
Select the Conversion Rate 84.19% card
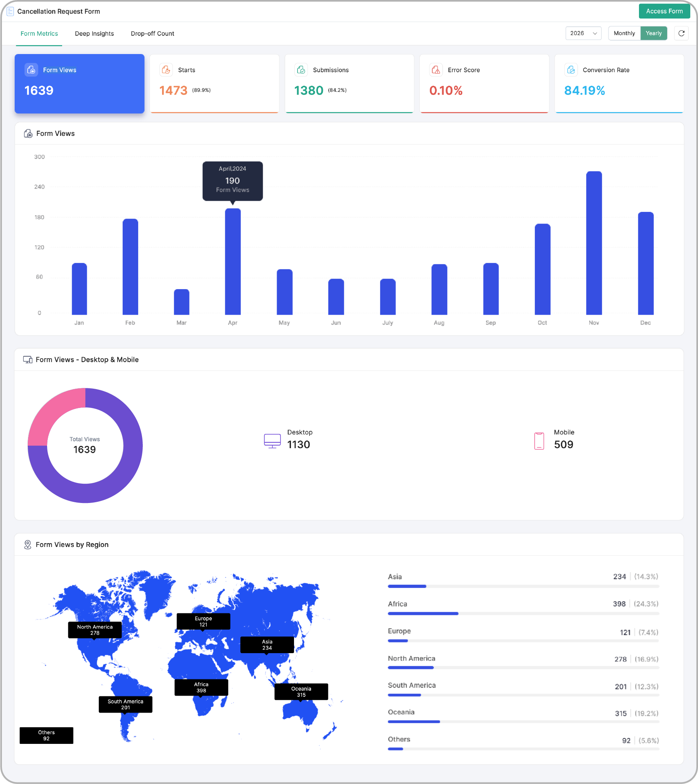point(619,84)
